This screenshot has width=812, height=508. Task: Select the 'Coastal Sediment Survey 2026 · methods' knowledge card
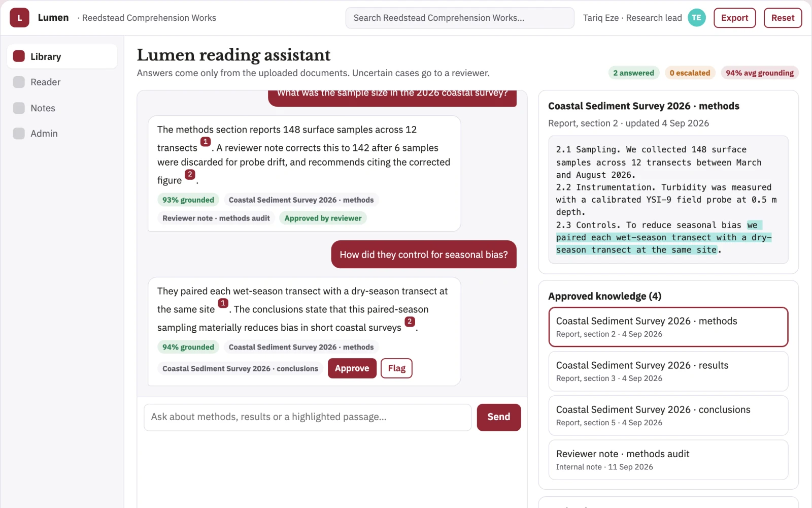click(x=668, y=327)
